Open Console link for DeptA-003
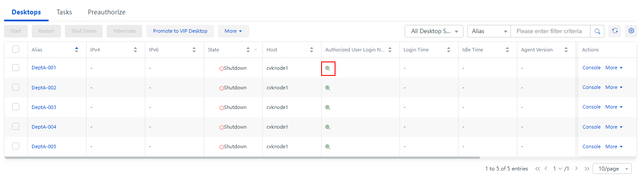 [591, 107]
